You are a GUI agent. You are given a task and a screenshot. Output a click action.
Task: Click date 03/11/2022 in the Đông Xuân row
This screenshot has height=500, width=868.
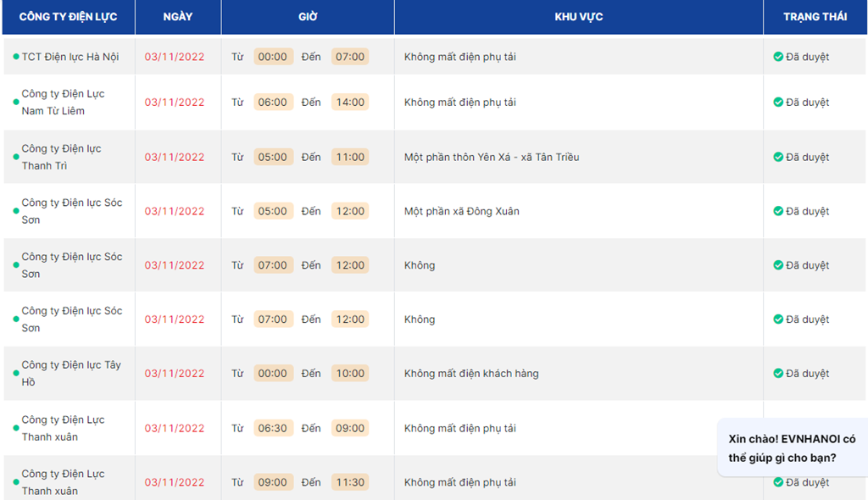175,211
